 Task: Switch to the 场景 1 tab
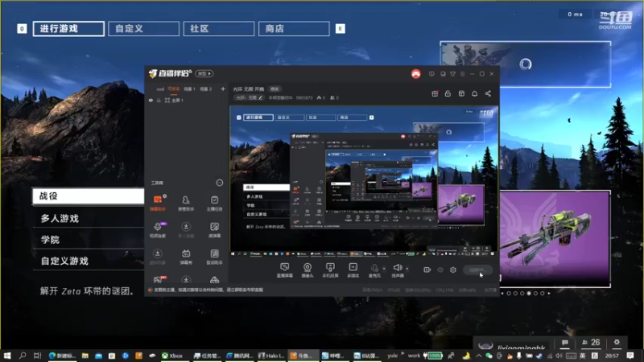189,88
